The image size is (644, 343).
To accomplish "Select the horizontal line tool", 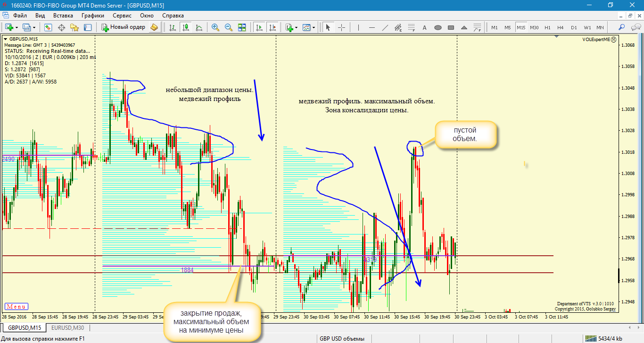I will [x=372, y=27].
